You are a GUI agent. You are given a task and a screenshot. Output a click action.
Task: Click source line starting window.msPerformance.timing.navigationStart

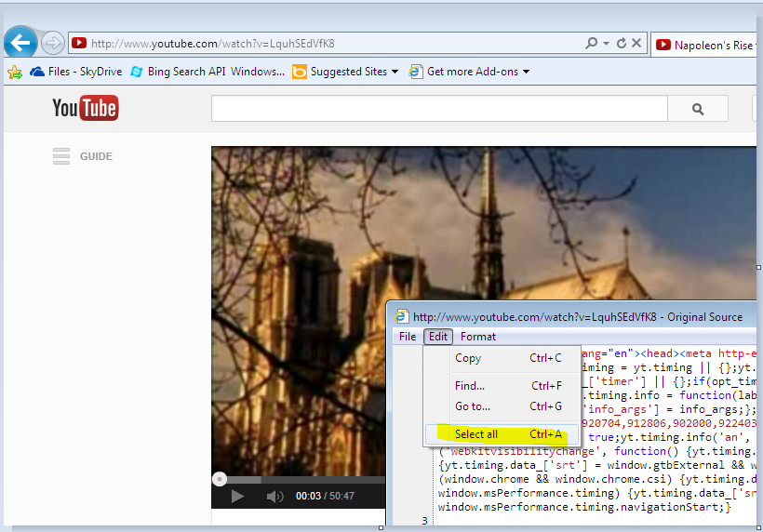584,507
